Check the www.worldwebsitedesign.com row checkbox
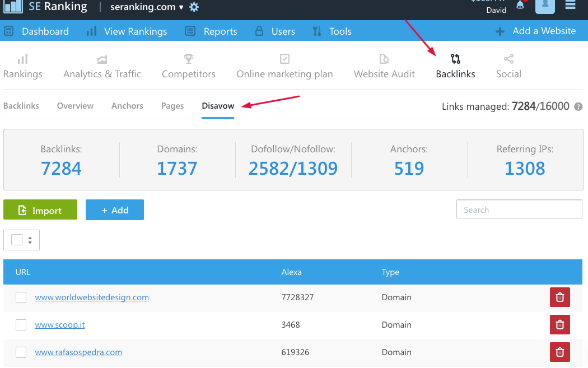Viewport: 588px width, 368px height. coord(21,297)
